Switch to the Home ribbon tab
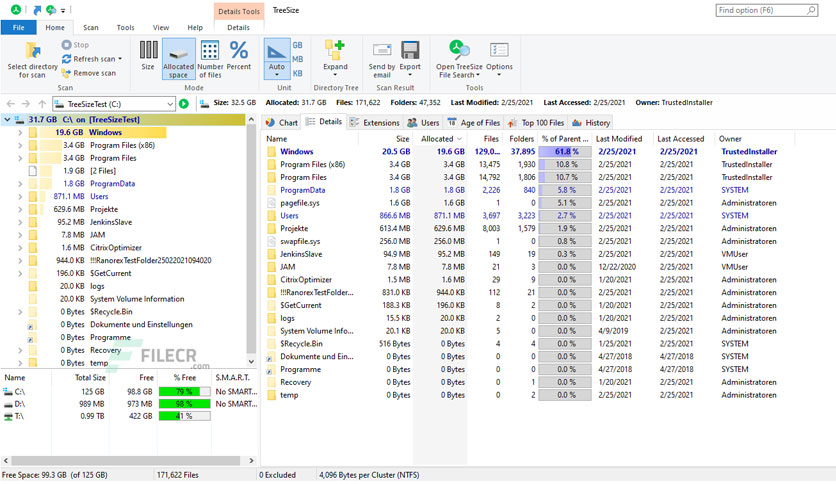The width and height of the screenshot is (836, 484). coord(55,28)
